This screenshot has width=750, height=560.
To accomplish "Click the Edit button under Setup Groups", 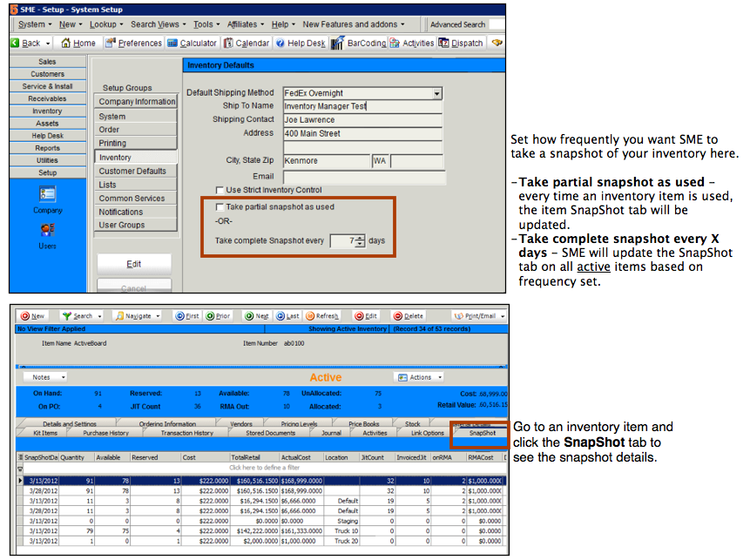I will coord(134,264).
